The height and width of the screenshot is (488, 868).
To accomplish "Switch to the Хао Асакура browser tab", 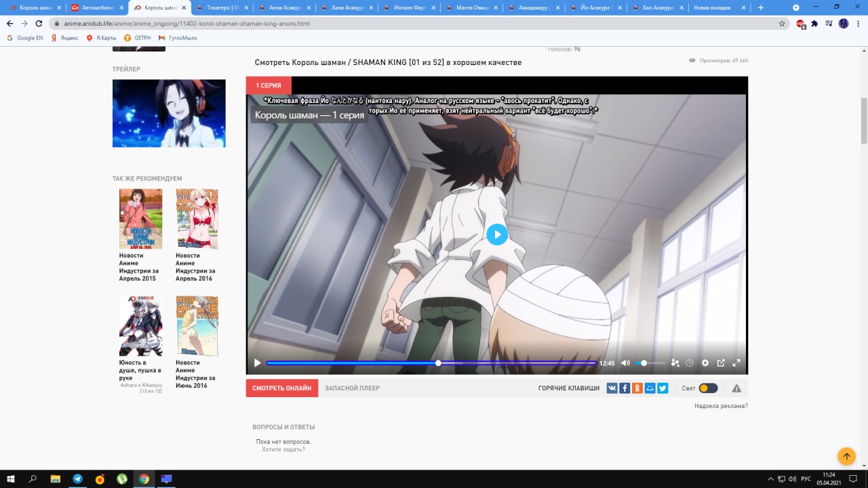I will (656, 7).
